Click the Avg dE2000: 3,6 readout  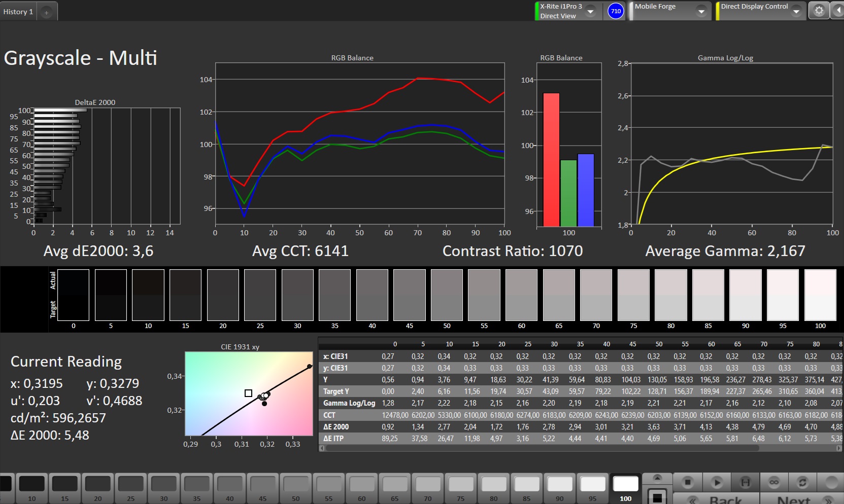(x=98, y=251)
